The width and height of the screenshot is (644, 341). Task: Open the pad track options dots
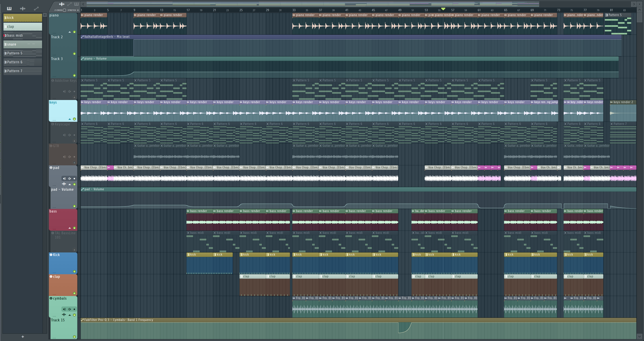[54, 185]
